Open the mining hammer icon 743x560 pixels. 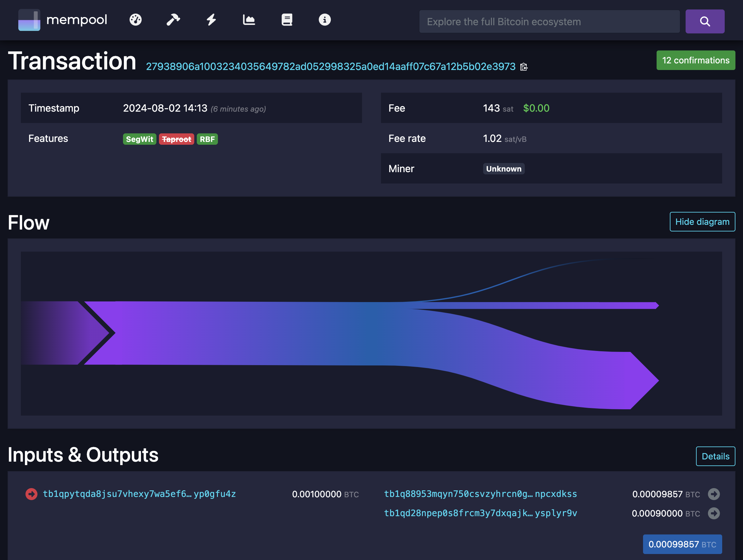tap(173, 20)
